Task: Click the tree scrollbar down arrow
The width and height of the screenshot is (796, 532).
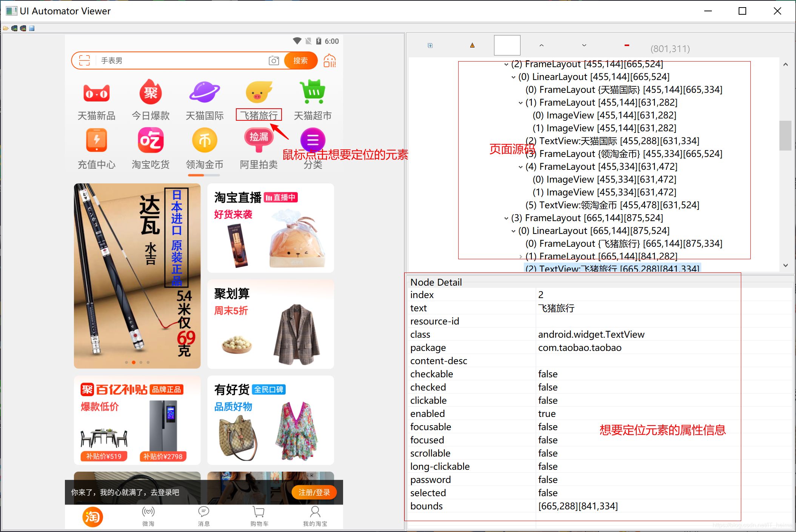Action: (785, 265)
